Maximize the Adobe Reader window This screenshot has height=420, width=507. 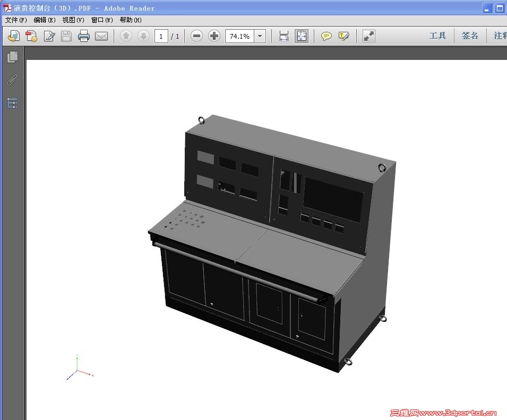point(500,8)
